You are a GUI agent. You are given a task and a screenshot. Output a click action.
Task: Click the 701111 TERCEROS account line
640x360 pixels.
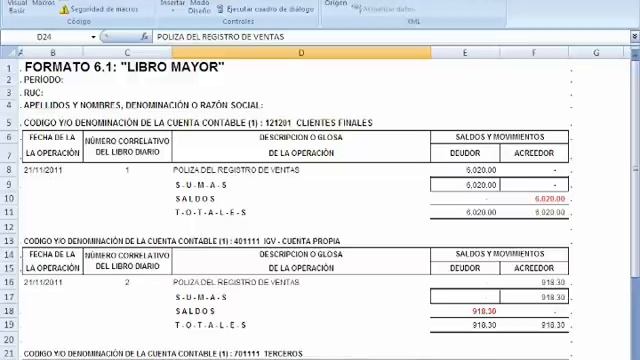[x=163, y=353]
